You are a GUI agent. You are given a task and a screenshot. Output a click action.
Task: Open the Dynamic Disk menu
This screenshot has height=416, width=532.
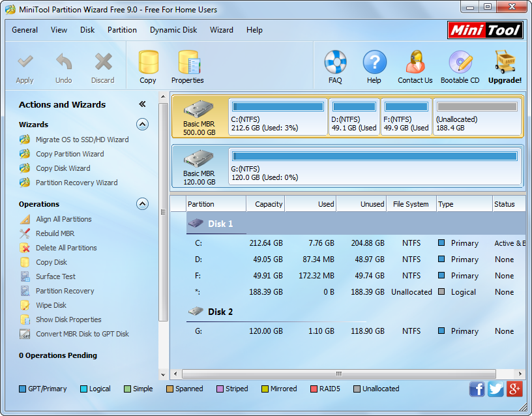(173, 30)
